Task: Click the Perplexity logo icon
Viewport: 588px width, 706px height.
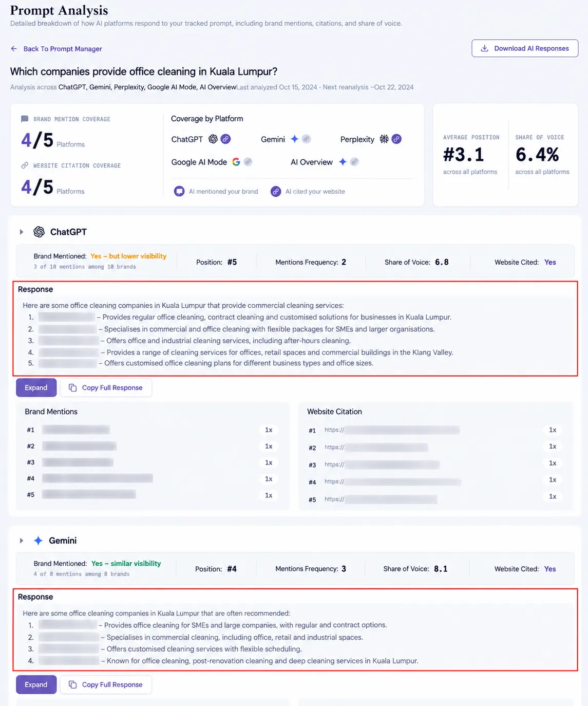Action: tap(384, 139)
